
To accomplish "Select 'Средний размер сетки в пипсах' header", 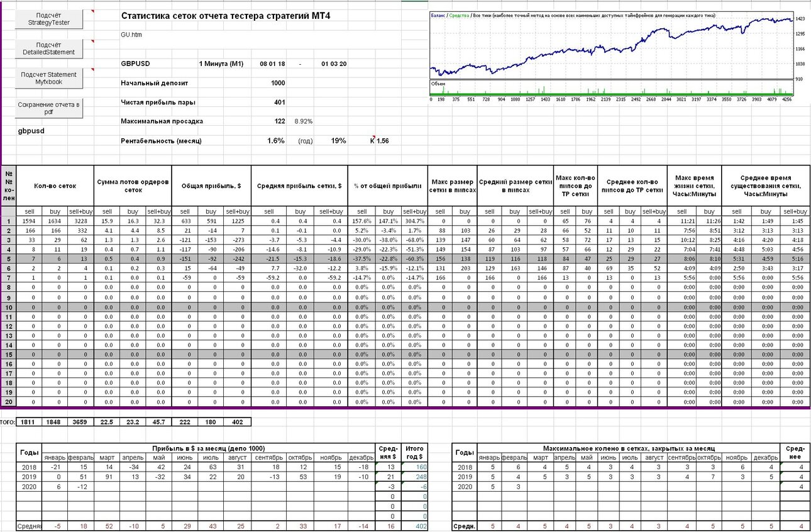I will pos(515,186).
